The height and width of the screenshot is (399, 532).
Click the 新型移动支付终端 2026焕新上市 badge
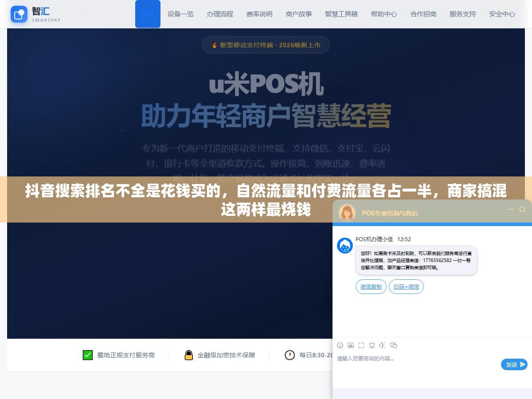(x=266, y=45)
